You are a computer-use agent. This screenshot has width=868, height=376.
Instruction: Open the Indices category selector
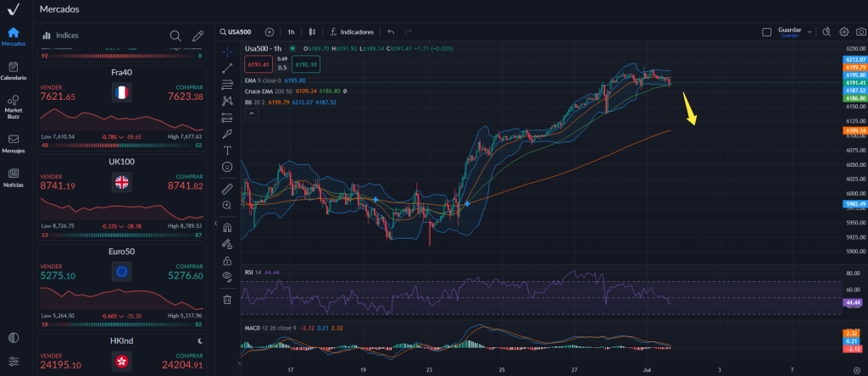point(60,36)
